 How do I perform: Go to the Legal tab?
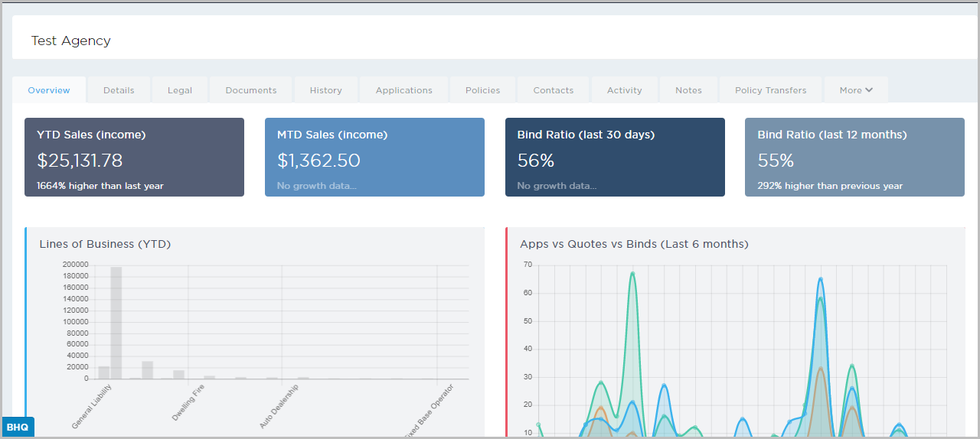coord(180,90)
